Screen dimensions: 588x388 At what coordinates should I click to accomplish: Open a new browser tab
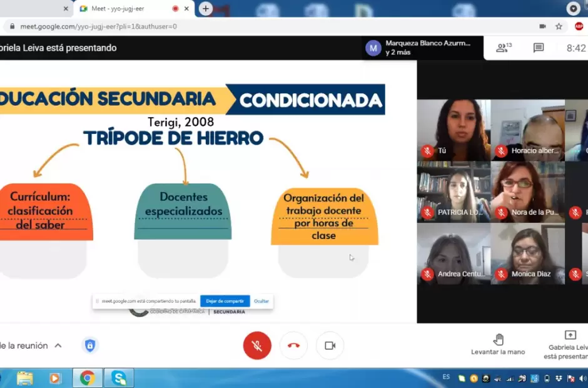pos(205,9)
